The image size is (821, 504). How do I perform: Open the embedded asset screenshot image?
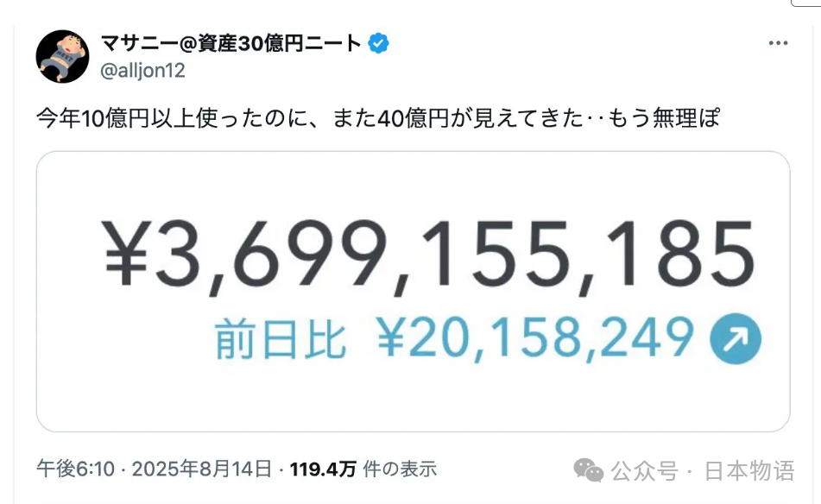[413, 292]
